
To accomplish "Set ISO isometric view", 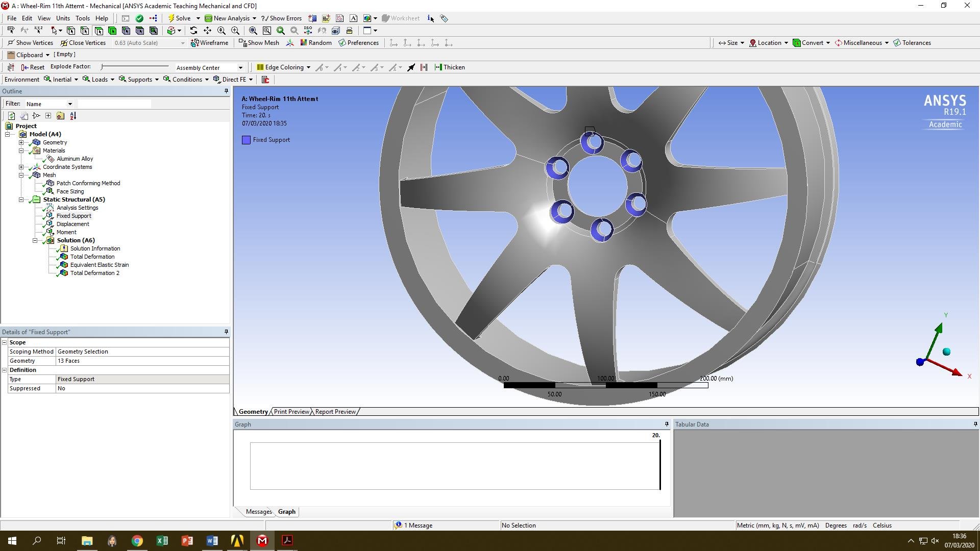I will [308, 31].
